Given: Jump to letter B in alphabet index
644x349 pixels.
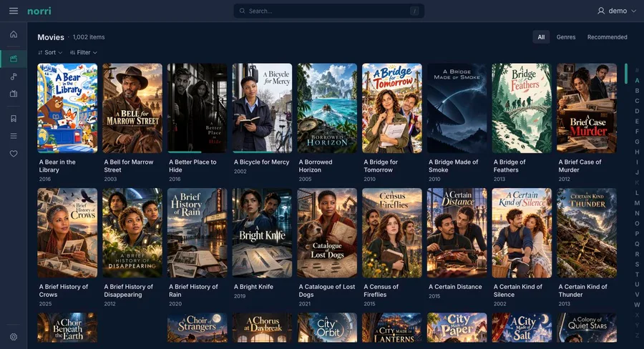Looking at the screenshot, I should 637,91.
